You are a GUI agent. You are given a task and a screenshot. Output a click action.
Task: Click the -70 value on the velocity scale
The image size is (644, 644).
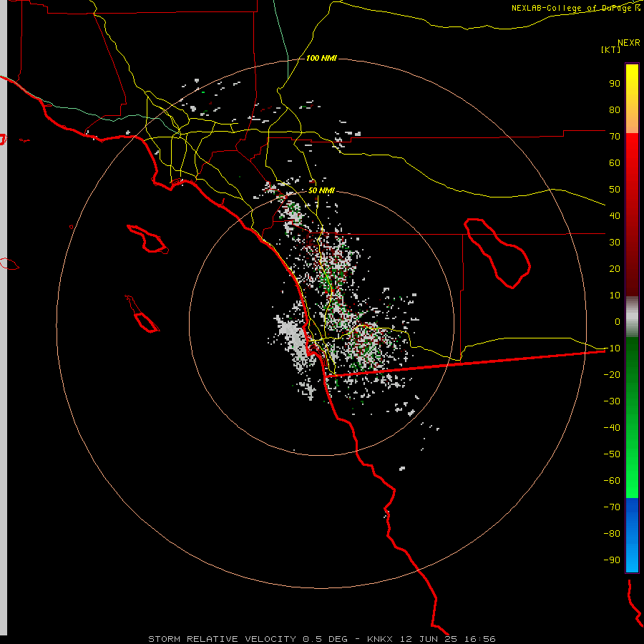point(612,507)
